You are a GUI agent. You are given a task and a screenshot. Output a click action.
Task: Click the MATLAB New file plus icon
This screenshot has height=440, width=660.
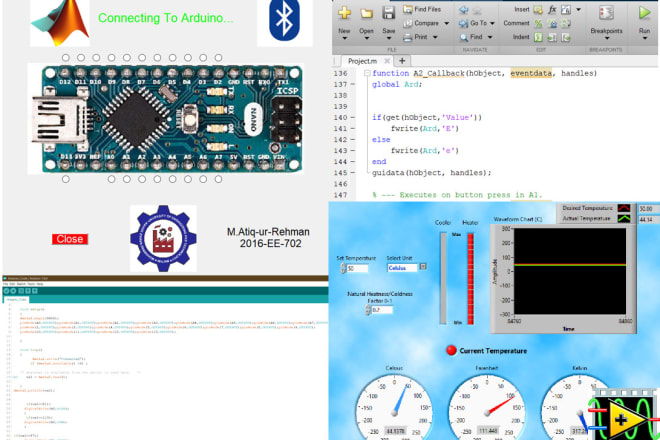344,13
